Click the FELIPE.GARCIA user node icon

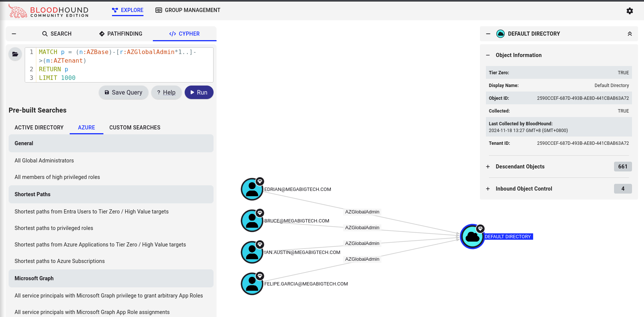click(x=252, y=284)
